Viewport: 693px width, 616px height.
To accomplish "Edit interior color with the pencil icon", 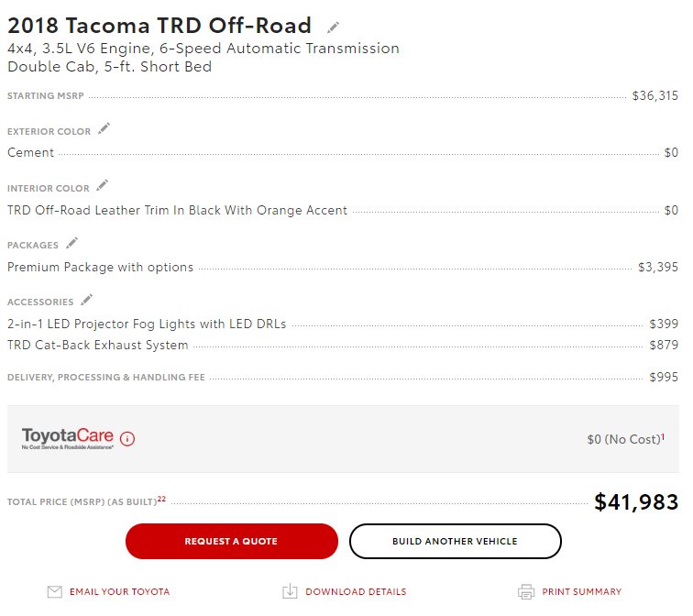I will pyautogui.click(x=103, y=185).
